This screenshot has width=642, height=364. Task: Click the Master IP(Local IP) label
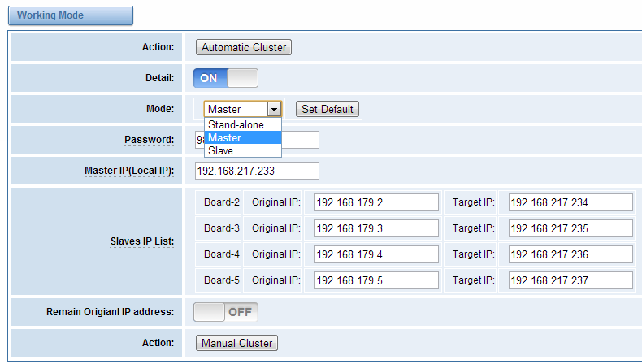click(x=129, y=171)
